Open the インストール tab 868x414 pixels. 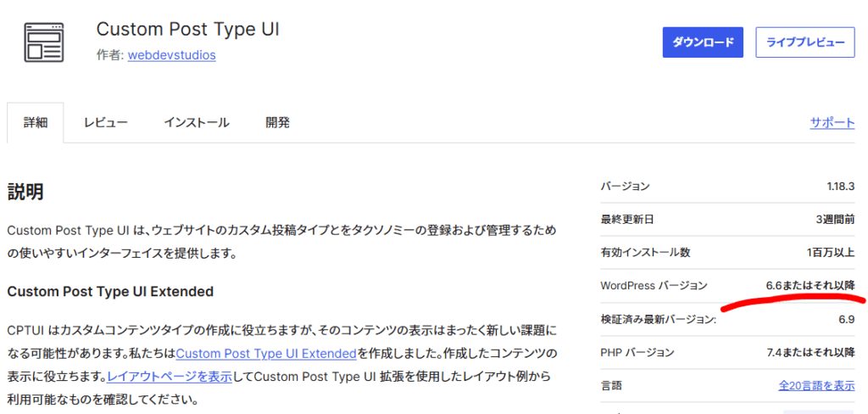click(x=197, y=122)
